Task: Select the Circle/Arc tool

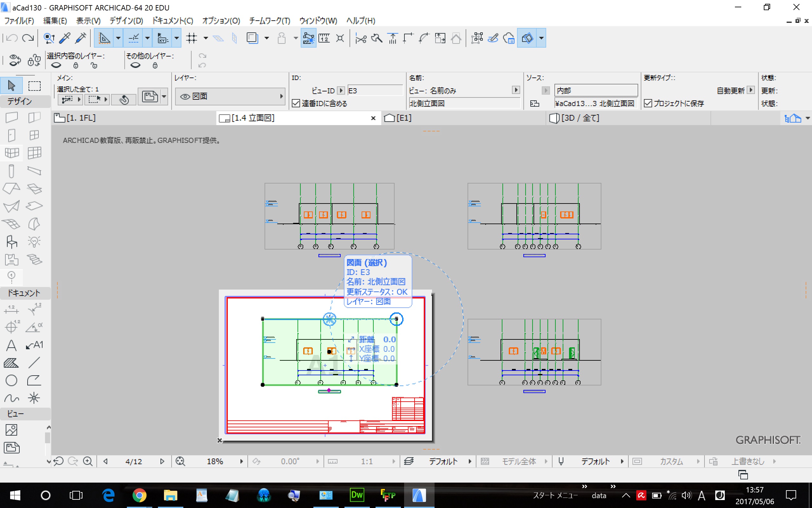Action: pyautogui.click(x=11, y=381)
